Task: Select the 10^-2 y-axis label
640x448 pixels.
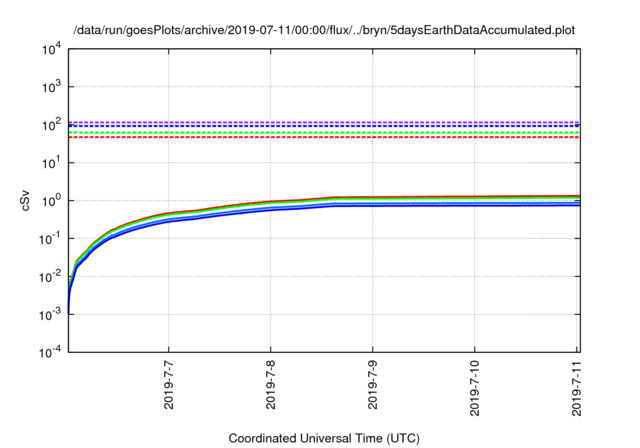Action: 50,277
